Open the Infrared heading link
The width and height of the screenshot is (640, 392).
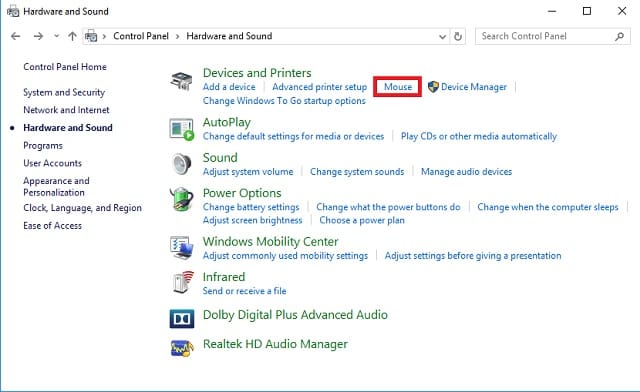tap(224, 277)
